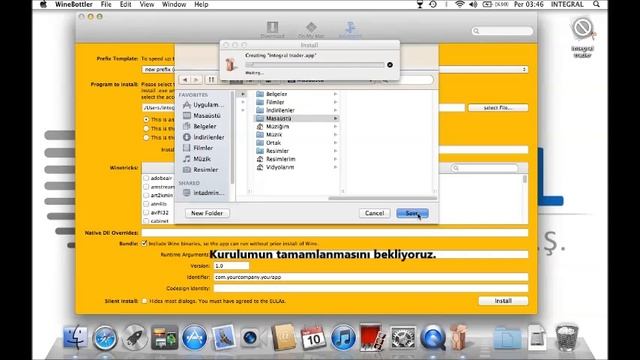The height and width of the screenshot is (360, 640).
Task: Click the Install button at bottom
Action: coord(503,301)
